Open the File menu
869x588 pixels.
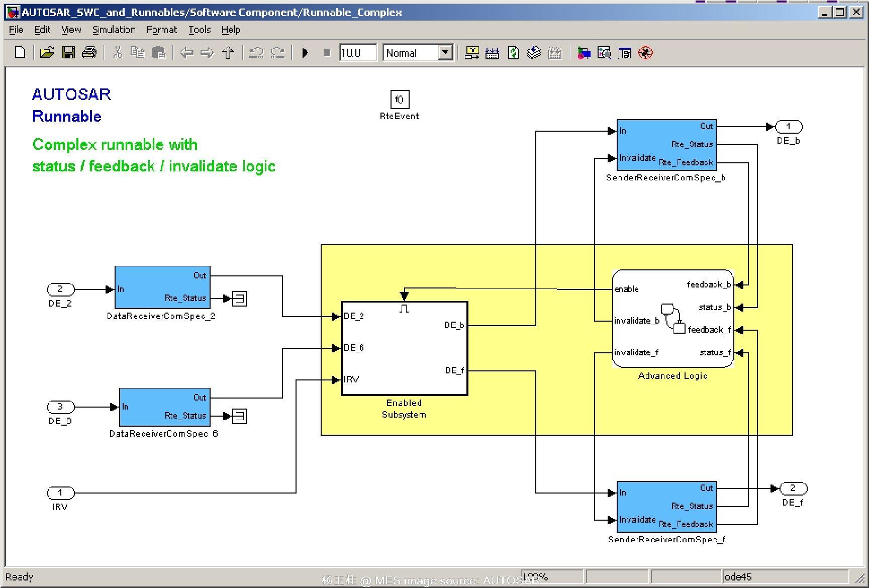(x=16, y=30)
